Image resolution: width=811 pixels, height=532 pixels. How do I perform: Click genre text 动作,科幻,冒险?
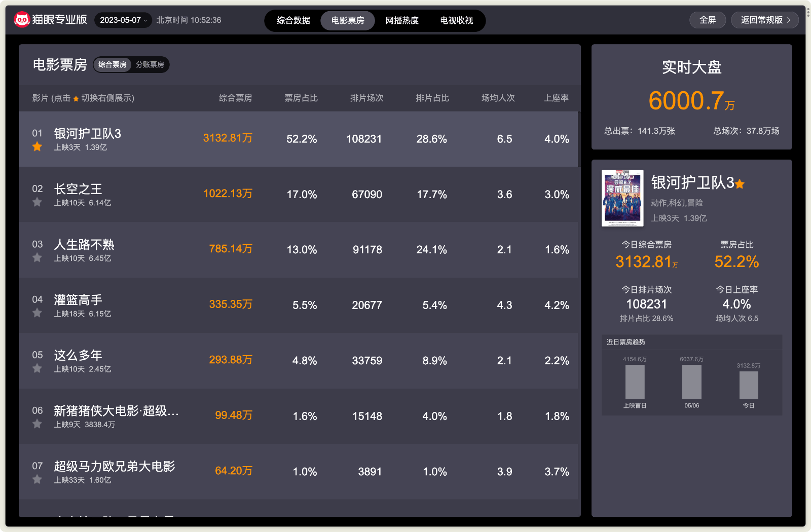click(677, 203)
